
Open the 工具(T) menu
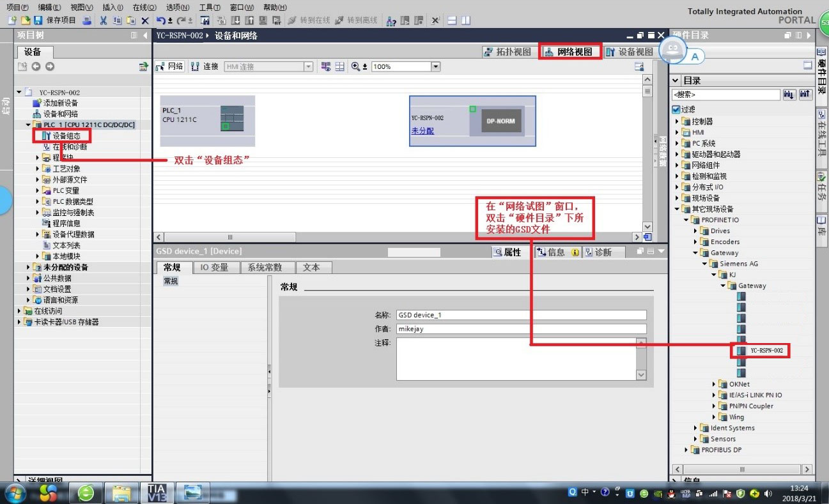tap(210, 7)
